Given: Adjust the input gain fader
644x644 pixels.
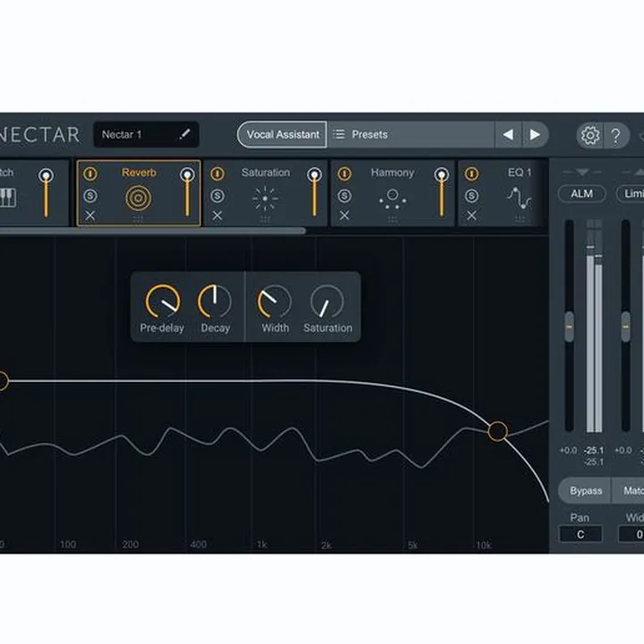Looking at the screenshot, I should tap(569, 327).
